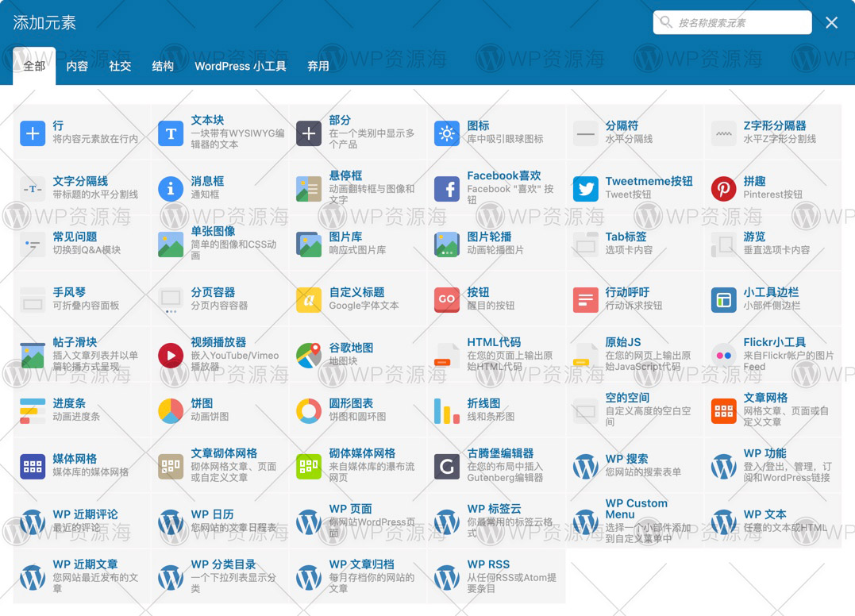855x616 pixels.
Task: Insert the Masonry Media Grid (砌体媒体网格) icon
Action: [309, 466]
